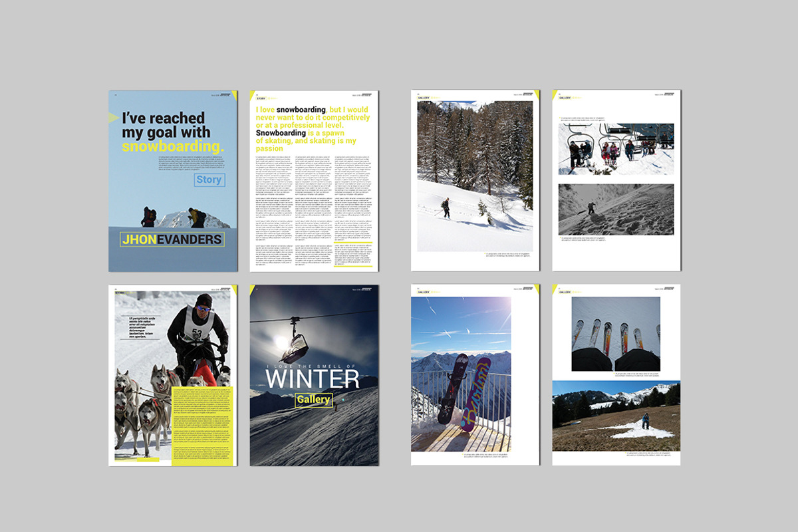Image resolution: width=798 pixels, height=532 pixels.
Task: Click the black-and-white snow slope photo
Action: coord(616,209)
